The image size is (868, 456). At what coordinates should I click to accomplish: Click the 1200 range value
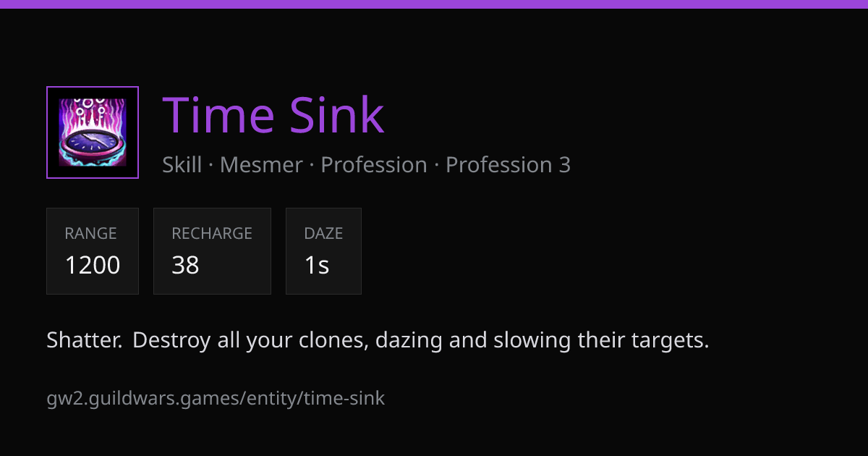click(93, 266)
